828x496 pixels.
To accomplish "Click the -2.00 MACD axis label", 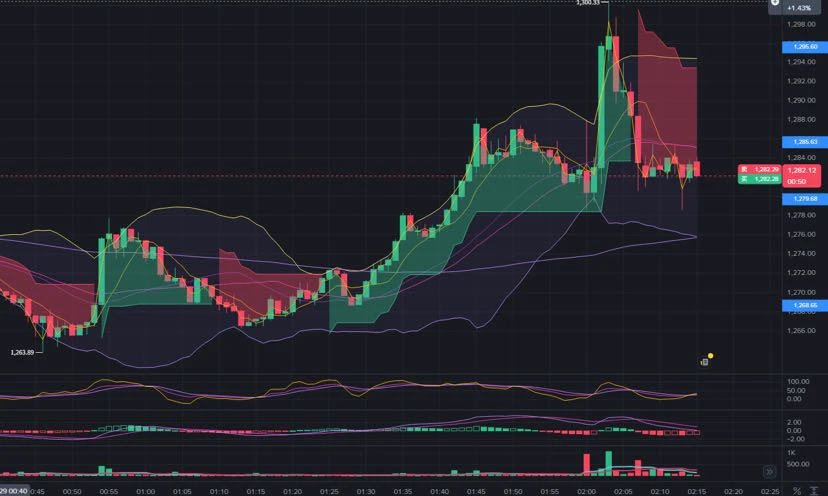I will coord(795,439).
